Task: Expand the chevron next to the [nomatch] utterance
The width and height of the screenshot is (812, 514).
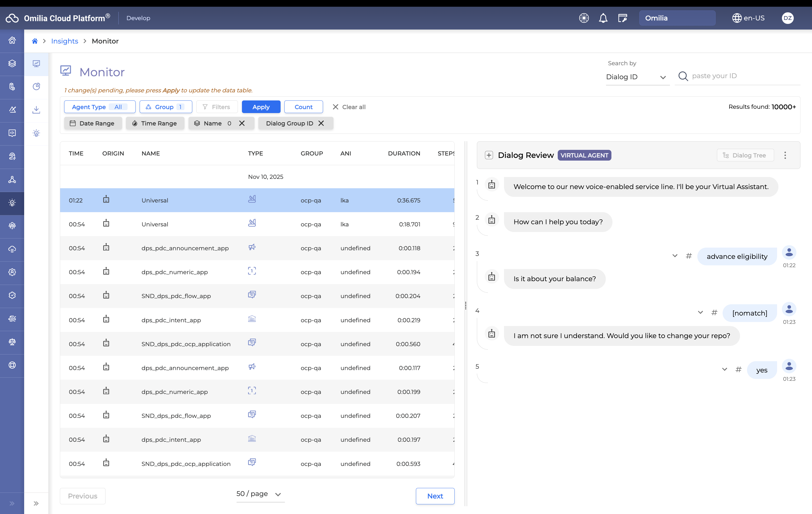Action: pyautogui.click(x=700, y=312)
